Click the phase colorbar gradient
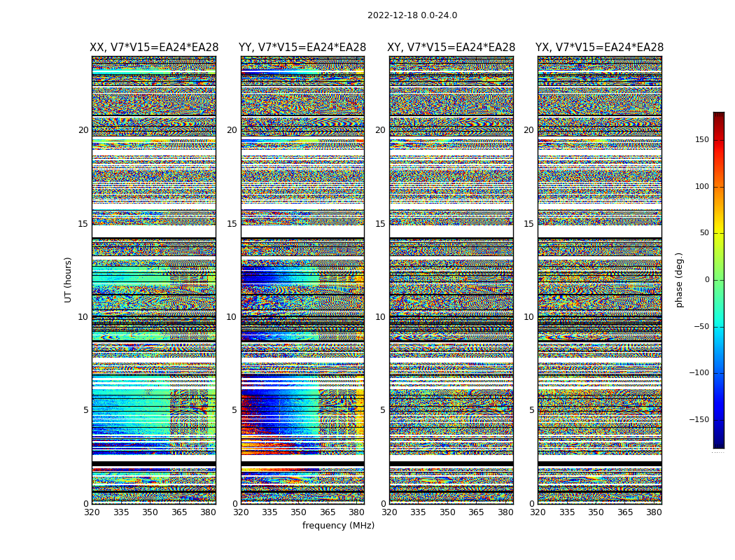This screenshot has height=560, width=735. point(719,280)
